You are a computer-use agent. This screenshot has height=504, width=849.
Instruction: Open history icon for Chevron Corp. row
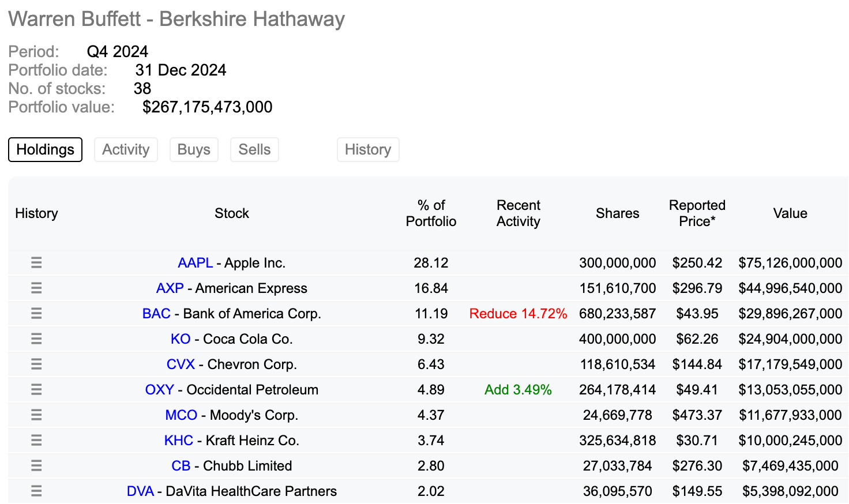[36, 364]
